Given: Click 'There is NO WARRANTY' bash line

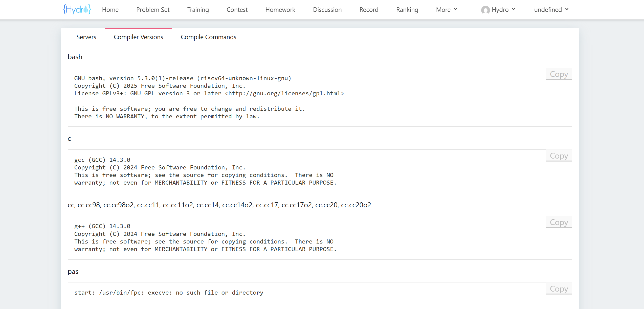Looking at the screenshot, I should 167,116.
